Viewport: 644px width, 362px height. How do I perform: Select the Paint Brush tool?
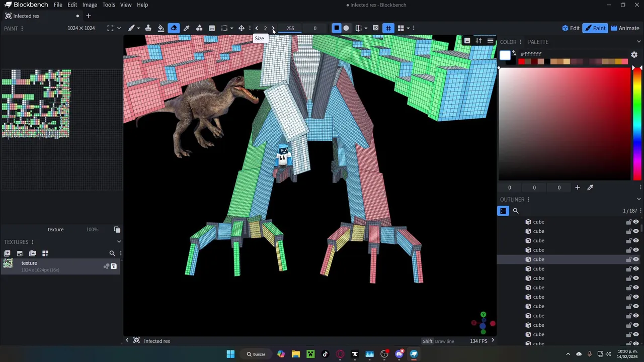[x=131, y=28]
